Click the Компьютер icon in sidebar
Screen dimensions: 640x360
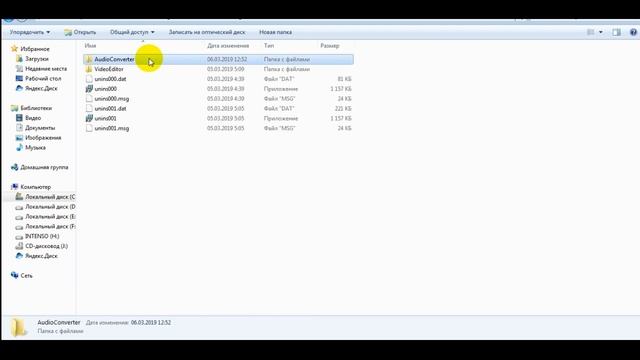point(14,187)
